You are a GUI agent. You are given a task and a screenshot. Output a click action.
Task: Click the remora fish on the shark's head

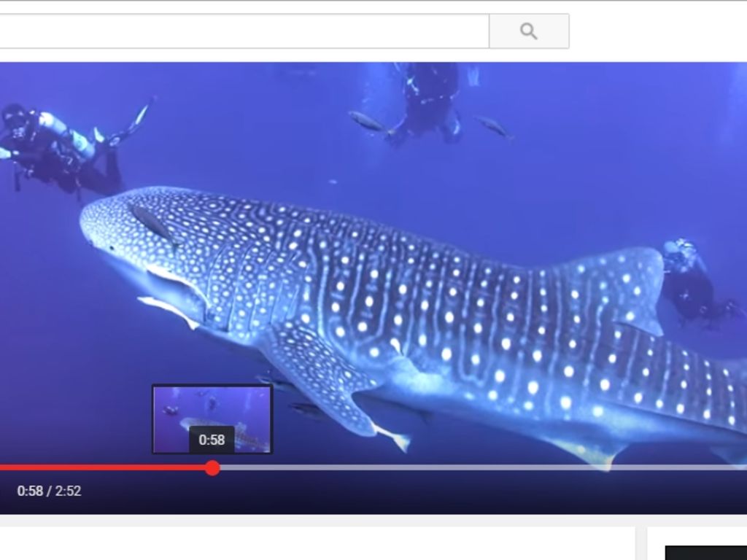click(x=153, y=224)
